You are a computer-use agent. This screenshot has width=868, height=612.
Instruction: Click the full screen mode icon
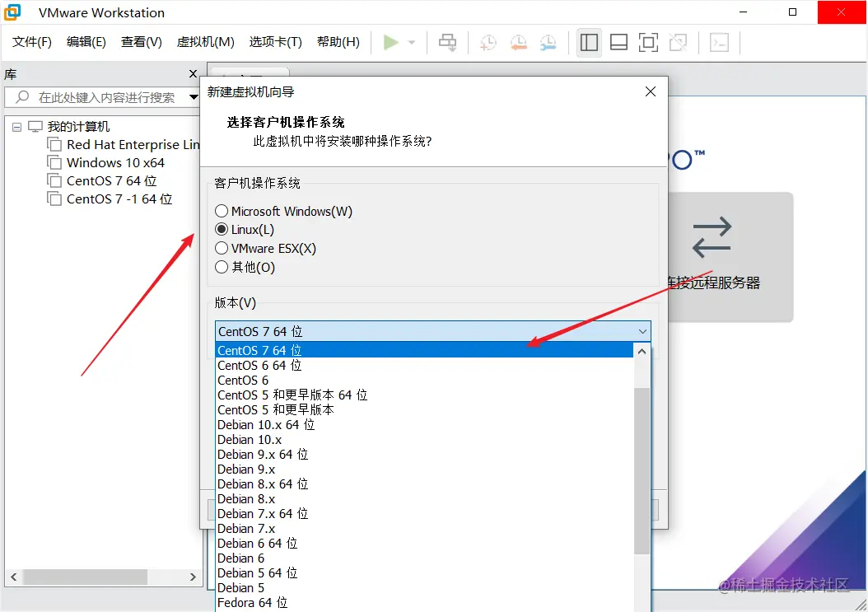pyautogui.click(x=648, y=43)
